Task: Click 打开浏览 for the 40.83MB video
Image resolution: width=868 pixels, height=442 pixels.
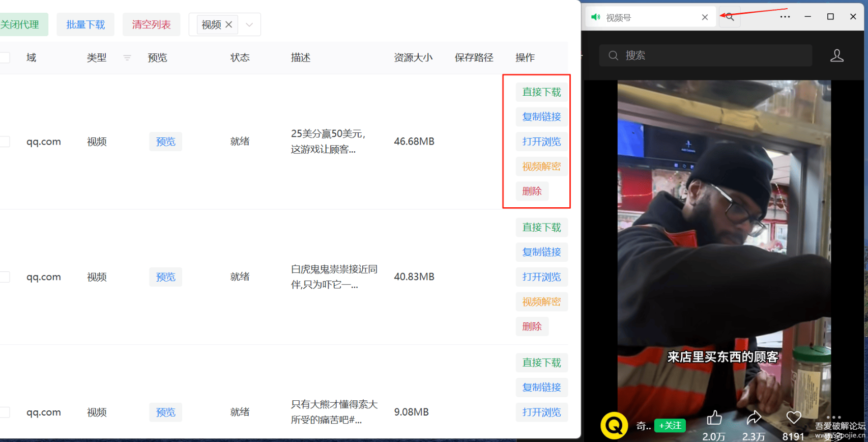Action: click(x=541, y=277)
